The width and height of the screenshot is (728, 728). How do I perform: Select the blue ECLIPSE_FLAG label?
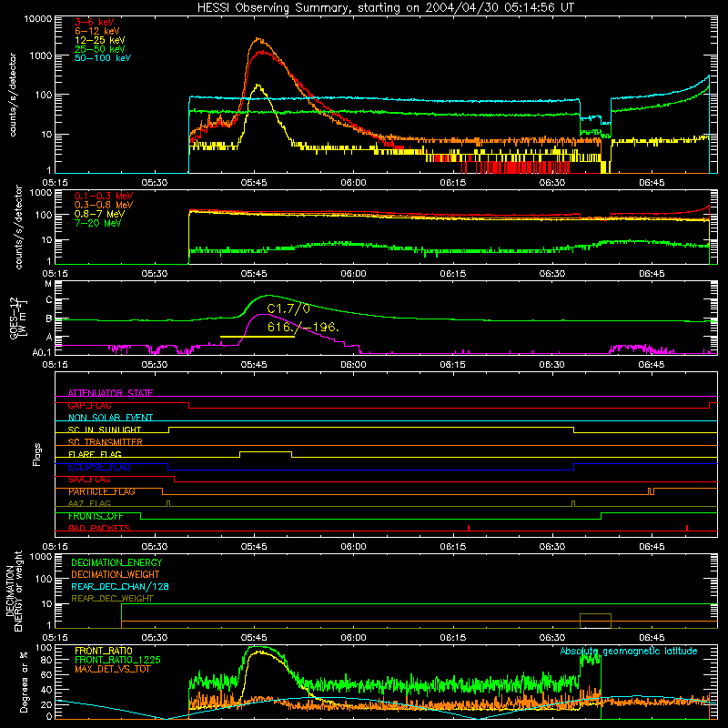[99, 467]
